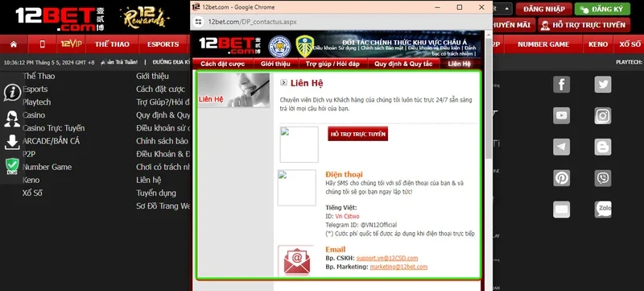644x291 pixels.
Task: Open the Facebook social icon
Action: point(561,85)
